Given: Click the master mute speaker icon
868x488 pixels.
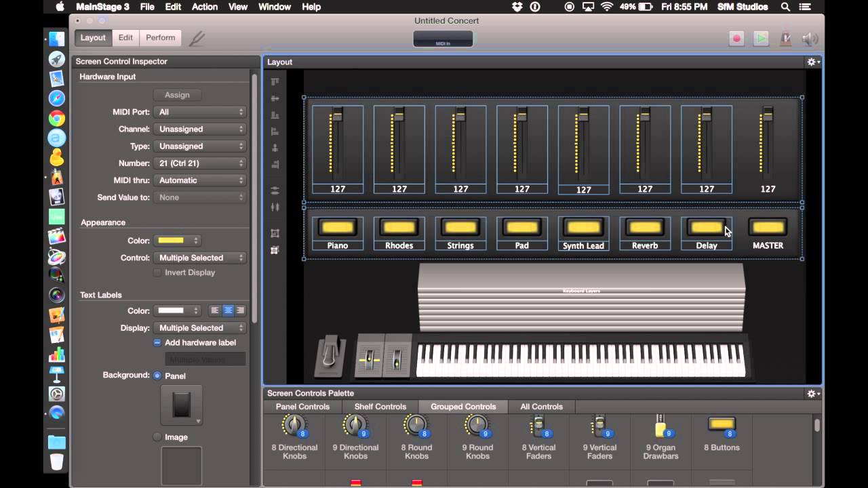Looking at the screenshot, I should [810, 39].
